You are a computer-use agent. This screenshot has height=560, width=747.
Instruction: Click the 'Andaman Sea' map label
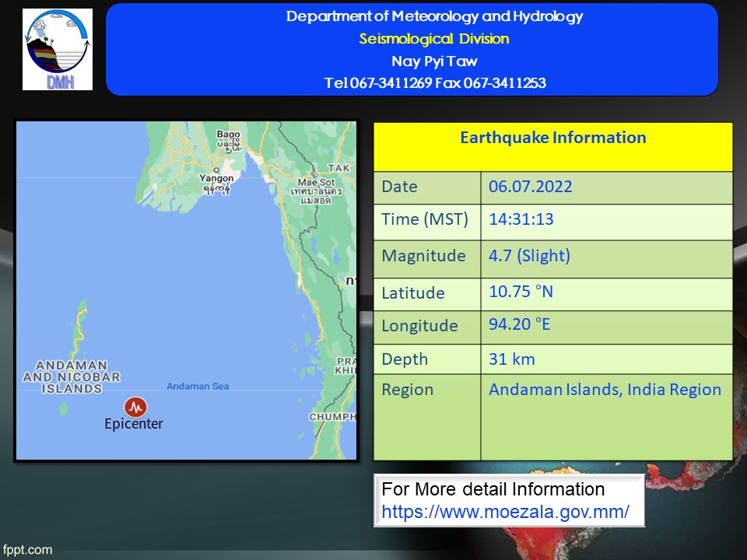(x=198, y=387)
